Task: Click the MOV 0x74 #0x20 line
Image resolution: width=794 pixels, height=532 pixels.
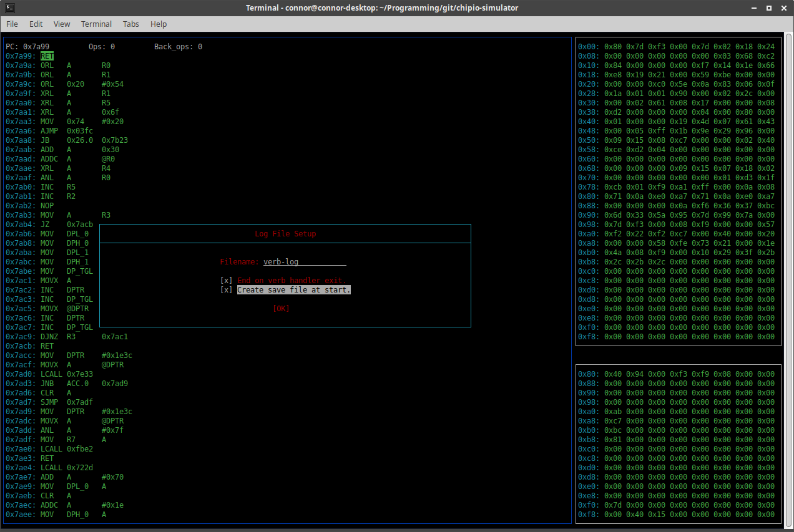Action: [65, 122]
